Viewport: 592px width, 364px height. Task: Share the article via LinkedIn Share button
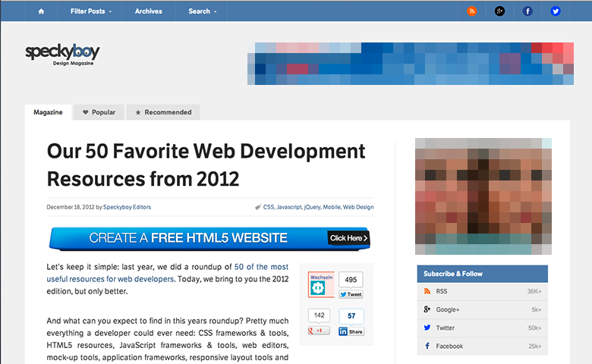point(351,331)
